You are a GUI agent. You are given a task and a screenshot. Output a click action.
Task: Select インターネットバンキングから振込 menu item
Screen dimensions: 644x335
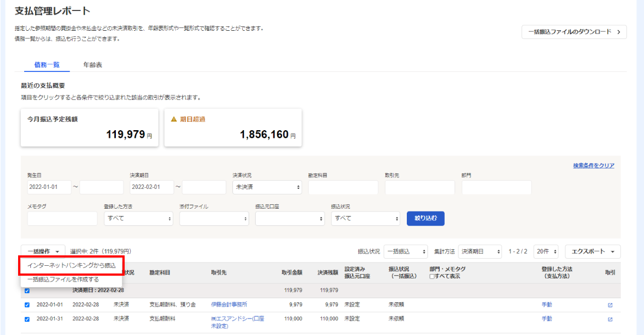pyautogui.click(x=71, y=265)
